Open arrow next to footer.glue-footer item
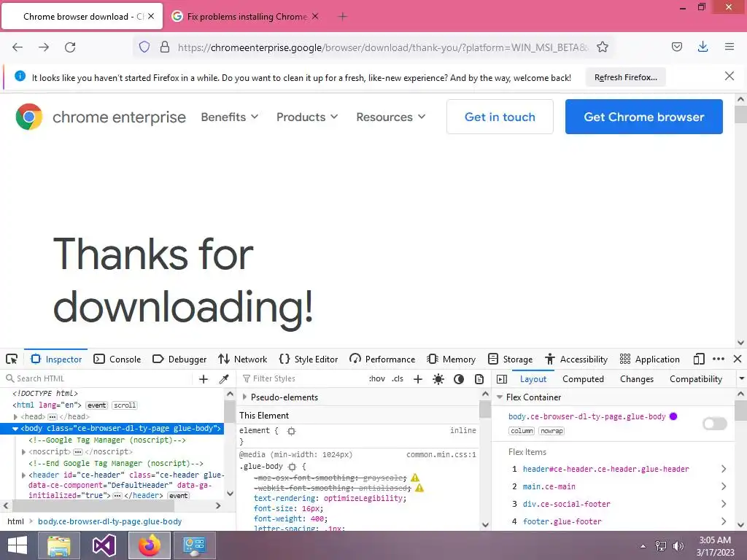The width and height of the screenshot is (747, 560). [x=724, y=521]
